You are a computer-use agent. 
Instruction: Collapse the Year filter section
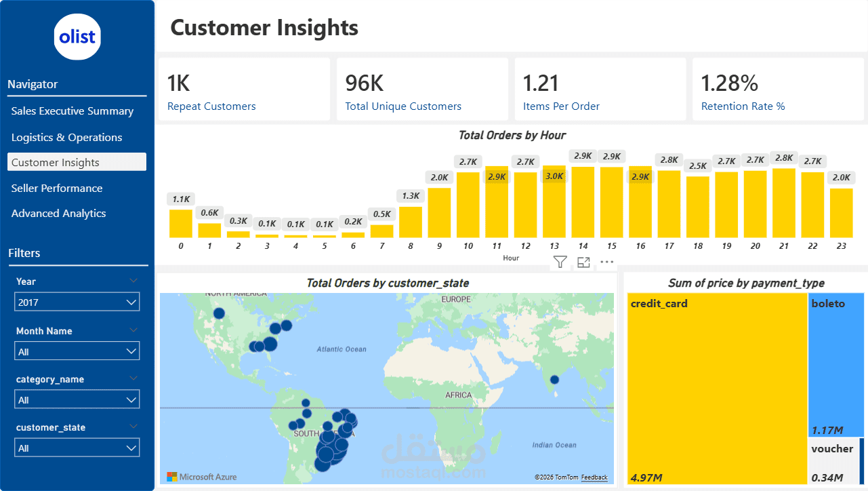tap(133, 280)
